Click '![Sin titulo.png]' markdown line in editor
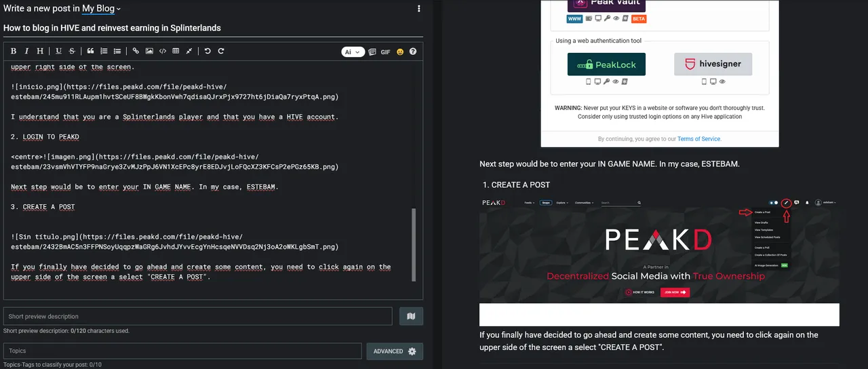Viewport: 868px width, 369px height. pos(174,242)
